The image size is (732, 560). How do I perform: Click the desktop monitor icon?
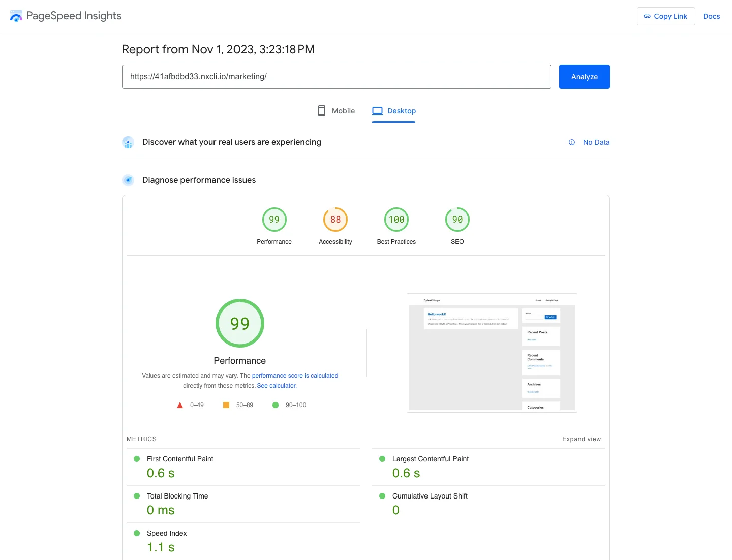tap(377, 110)
